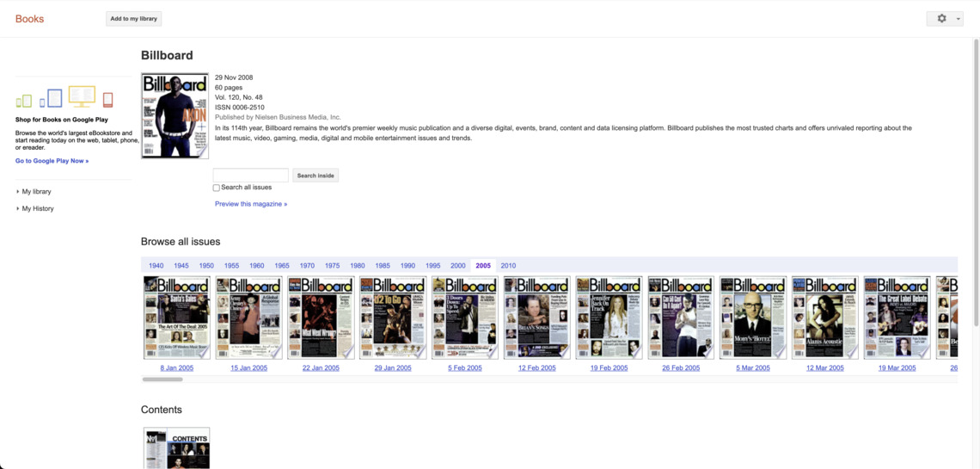Open dropdown arrow beside settings gear
Screen dimensions: 980x469
point(959,19)
